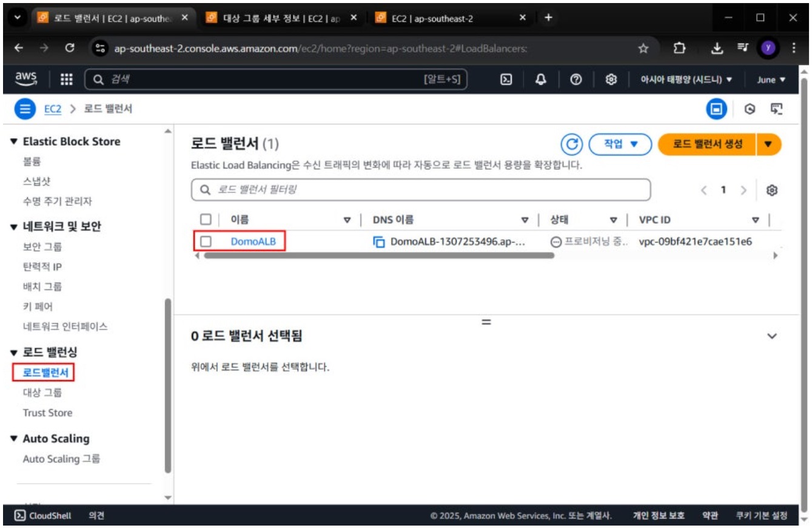This screenshot has width=812, height=528.
Task: Open browser downloads icon
Action: click(x=717, y=49)
